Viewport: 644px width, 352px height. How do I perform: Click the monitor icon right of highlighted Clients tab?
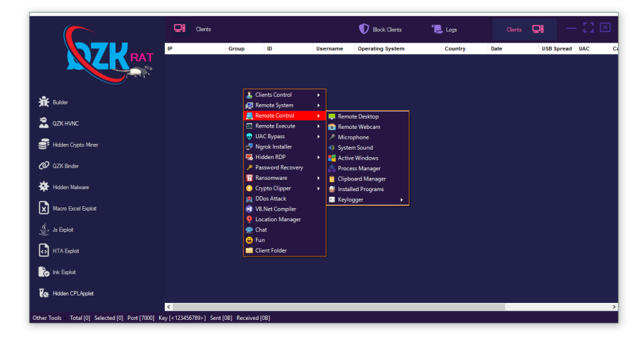(538, 29)
